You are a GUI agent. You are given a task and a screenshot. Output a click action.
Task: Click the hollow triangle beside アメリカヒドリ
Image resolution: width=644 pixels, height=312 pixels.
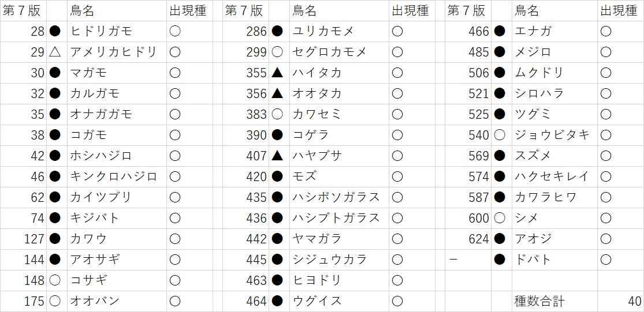(x=55, y=52)
